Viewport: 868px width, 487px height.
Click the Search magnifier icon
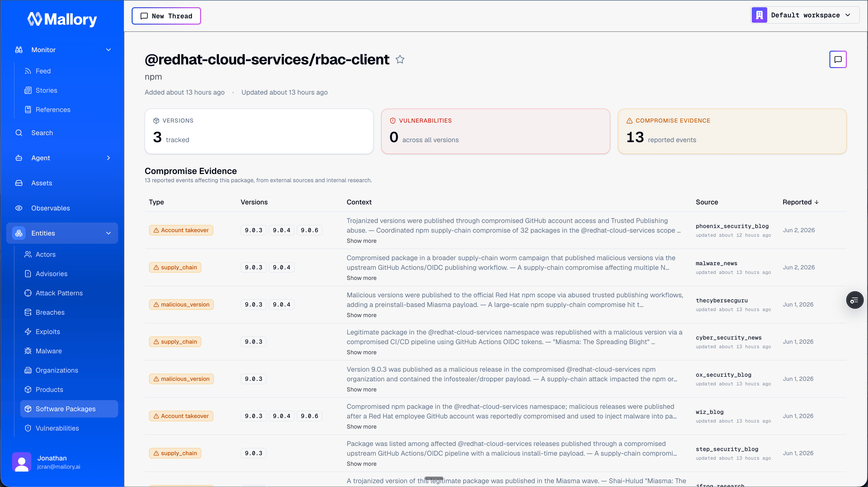coord(19,133)
